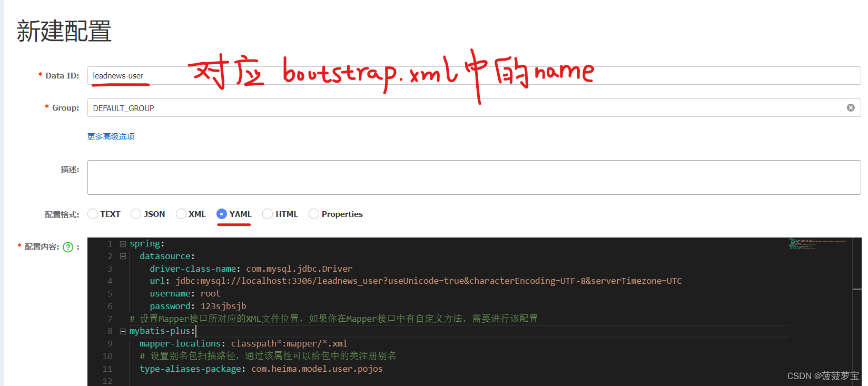
Task: Pick the HTML format radio button
Action: point(268,214)
